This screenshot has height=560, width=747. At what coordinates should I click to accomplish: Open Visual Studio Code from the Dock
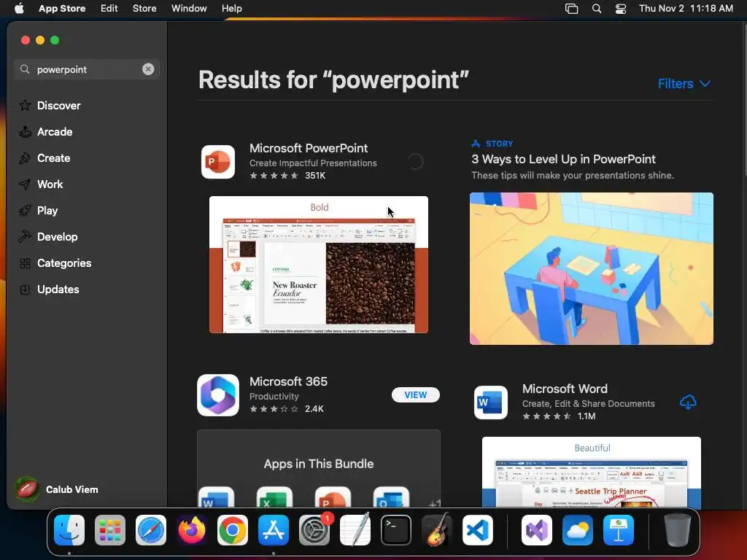[x=477, y=530]
